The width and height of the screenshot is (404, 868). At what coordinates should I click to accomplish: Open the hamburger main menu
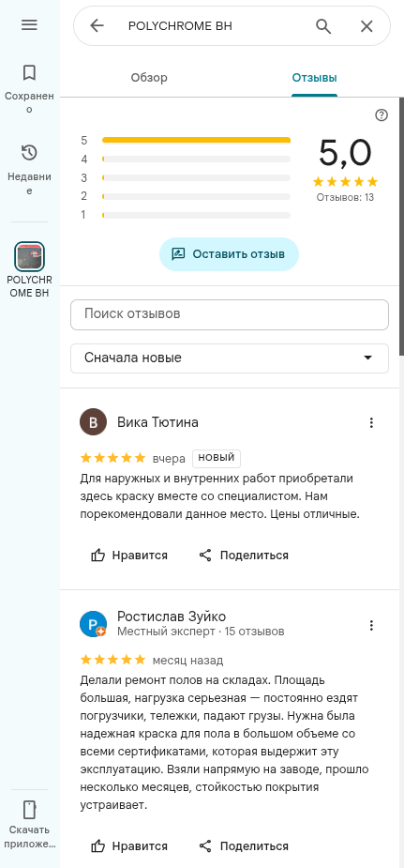[x=29, y=25]
